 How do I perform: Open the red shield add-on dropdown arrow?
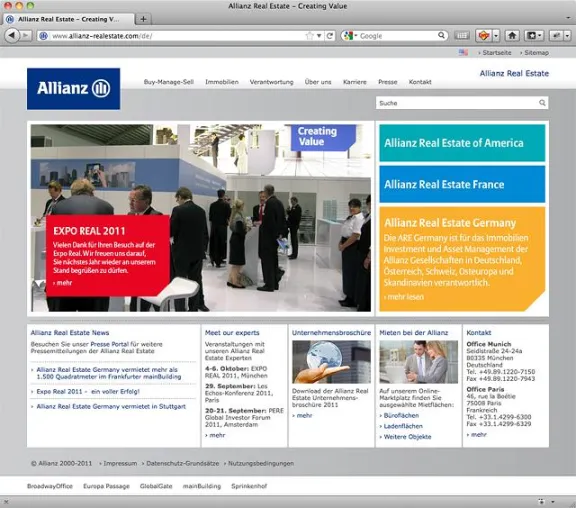[496, 36]
